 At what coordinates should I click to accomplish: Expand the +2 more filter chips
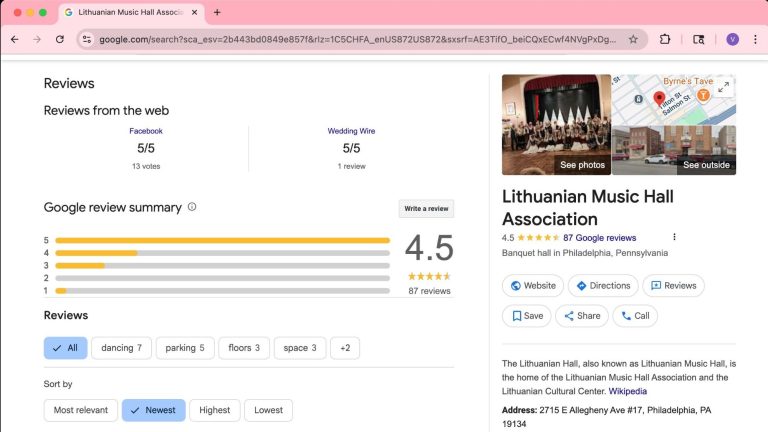coord(345,348)
